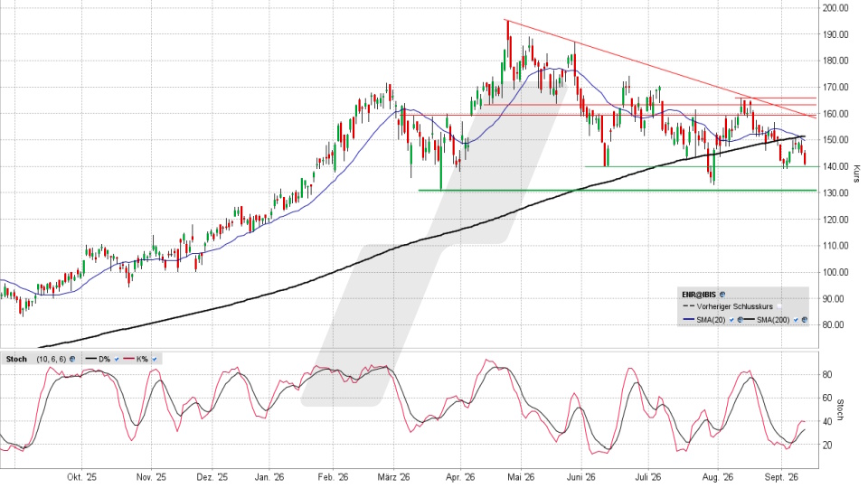Click the Okt. '25 date axis label

(82, 477)
